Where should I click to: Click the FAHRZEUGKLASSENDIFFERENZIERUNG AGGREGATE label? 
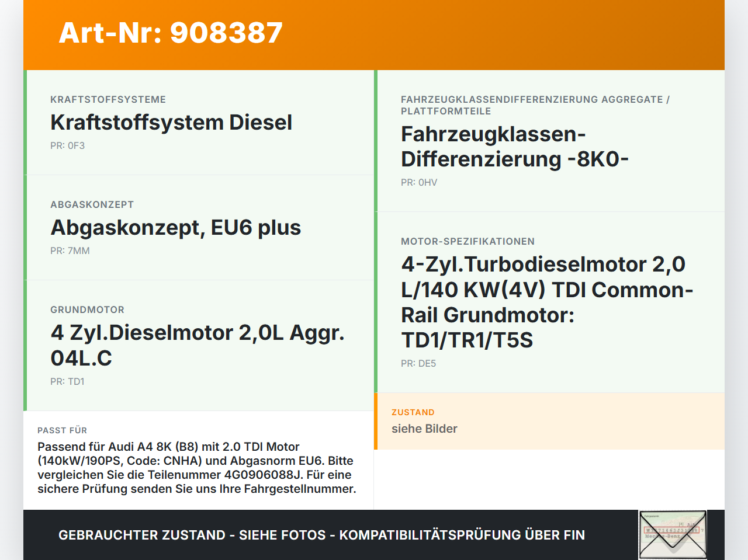pos(535,105)
